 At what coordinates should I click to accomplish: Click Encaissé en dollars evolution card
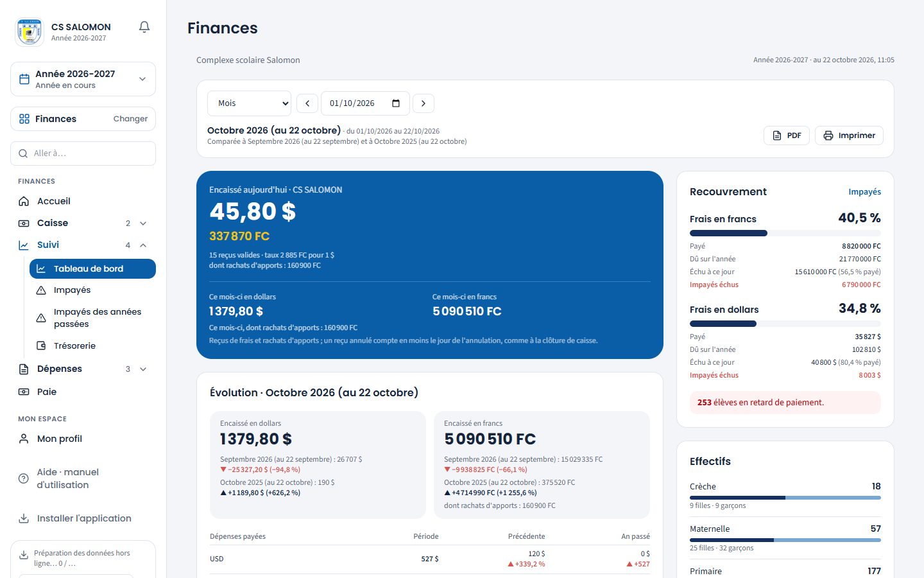coord(318,465)
